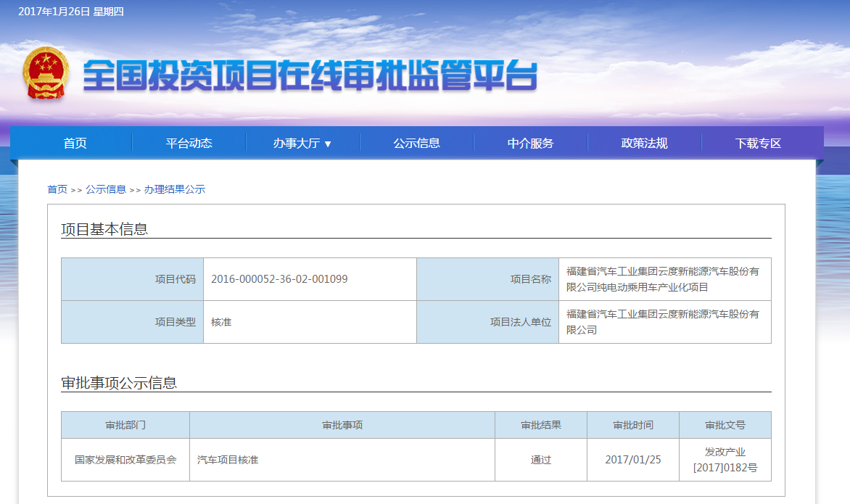
Task: Expand the 办事大厅 dropdown menu
Action: 302,143
